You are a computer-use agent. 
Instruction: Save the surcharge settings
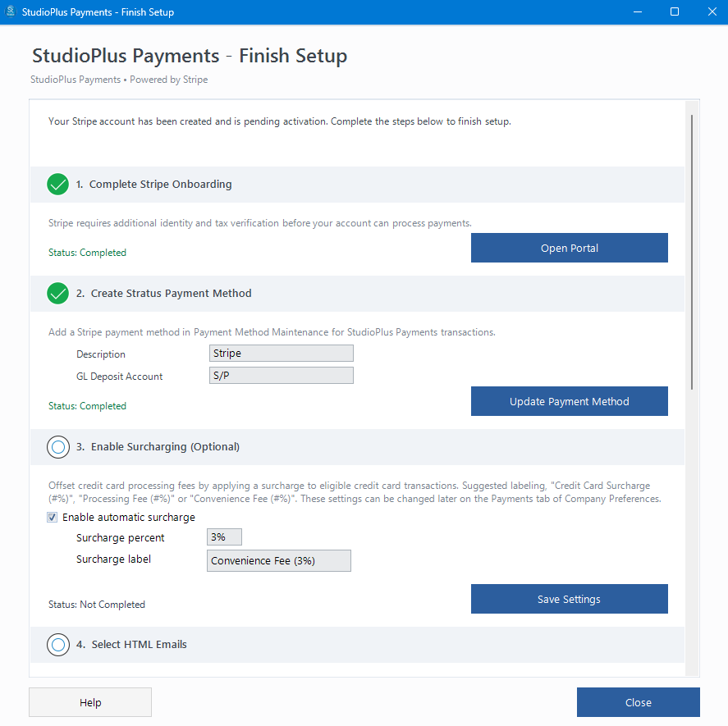coord(569,599)
